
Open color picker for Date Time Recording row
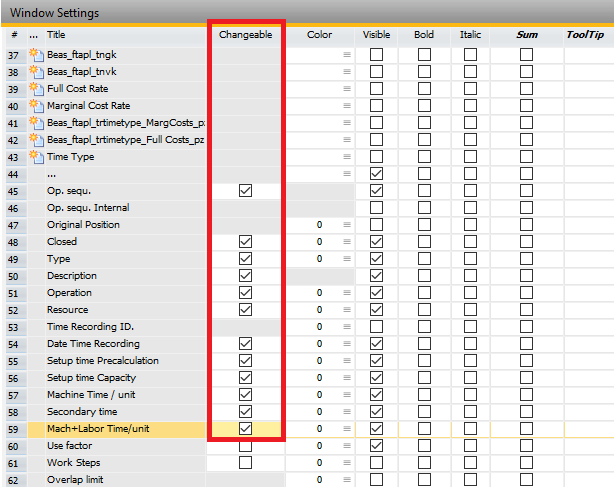coord(347,344)
